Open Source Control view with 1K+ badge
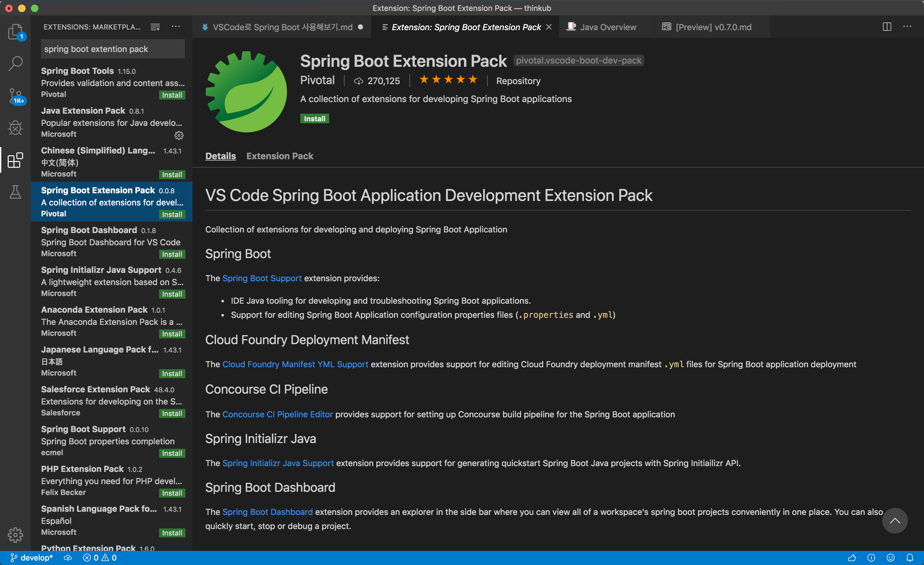924x565 pixels. [15, 96]
